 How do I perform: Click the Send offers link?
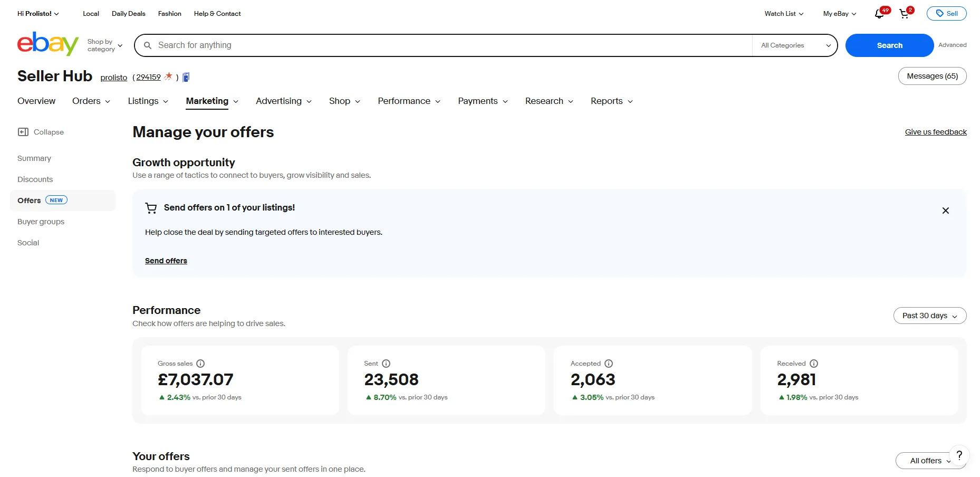[x=166, y=261]
